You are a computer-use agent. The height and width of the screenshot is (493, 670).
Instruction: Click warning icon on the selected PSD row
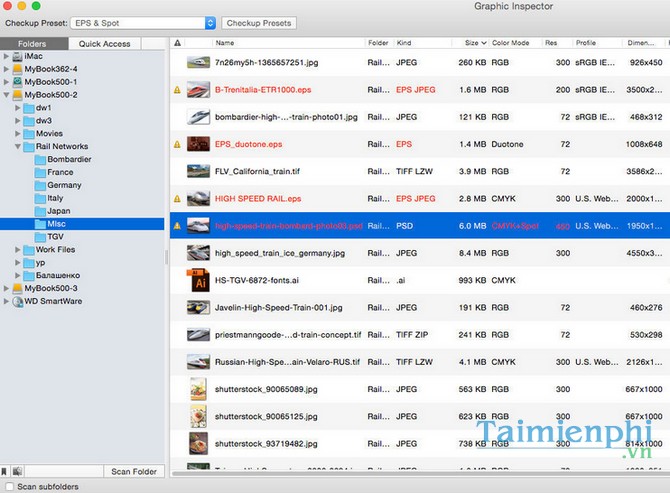(177, 226)
